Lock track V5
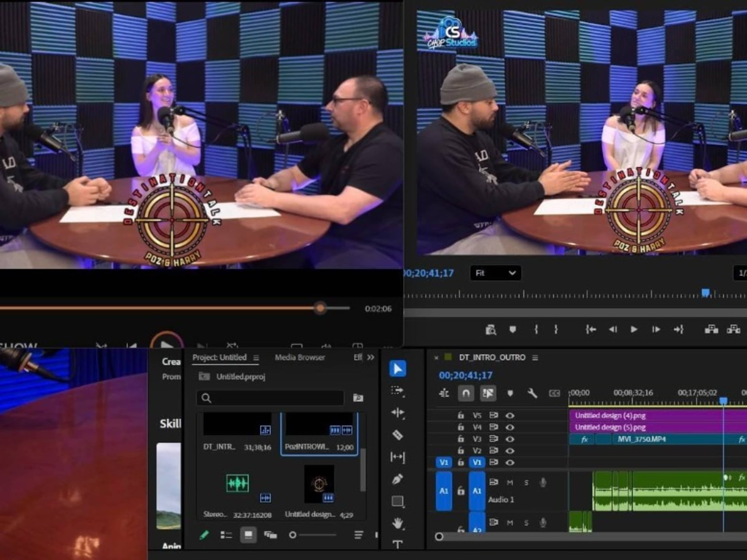Screen dimensions: 747x560 pos(461,415)
